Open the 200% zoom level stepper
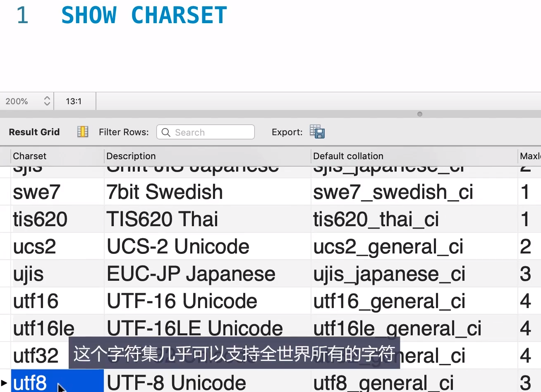Viewport: 541px width, 392px height. [x=47, y=101]
